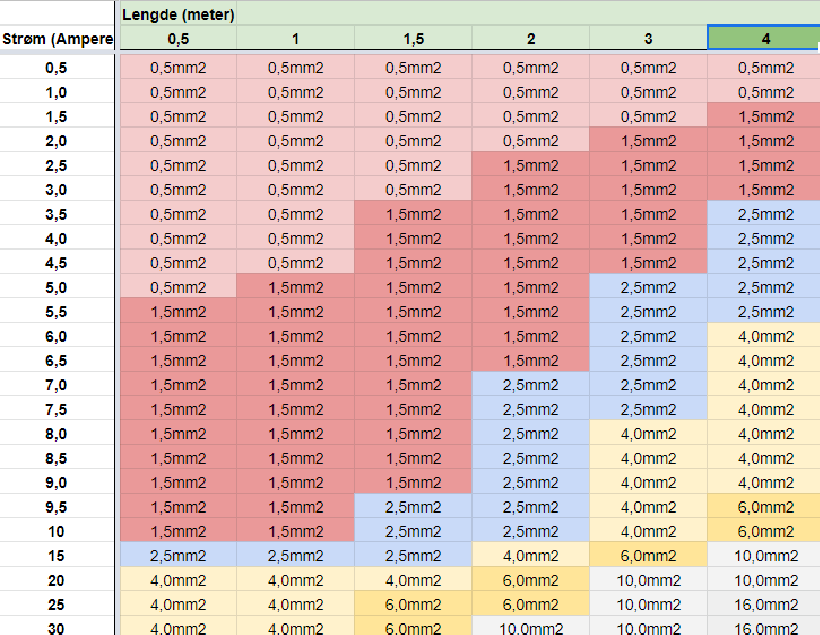Click the current row label '30'

(57, 629)
